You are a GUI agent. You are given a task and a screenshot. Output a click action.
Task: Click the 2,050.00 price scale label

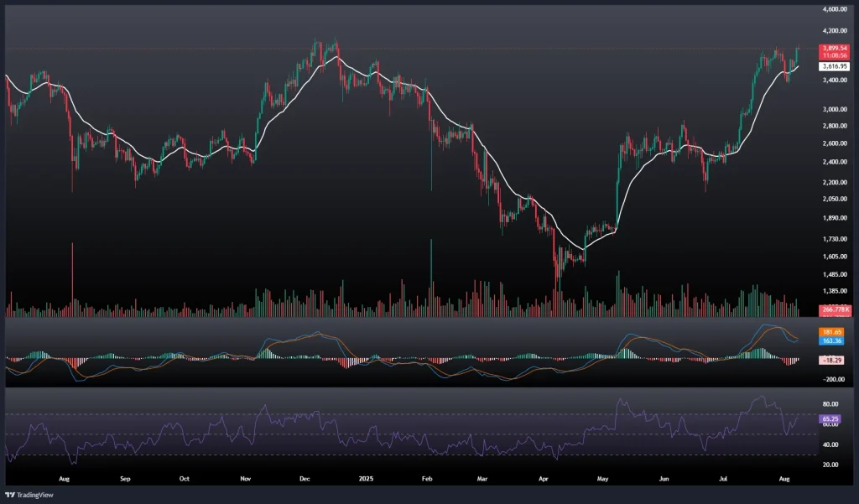(835, 200)
